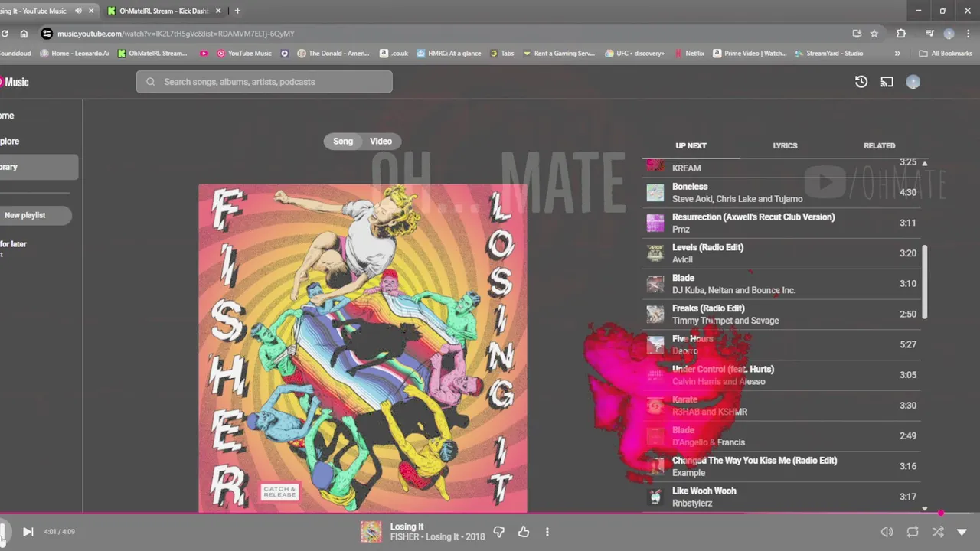Play Levels (Radio Edit) by Avicii
This screenshot has width=980, height=551.
pyautogui.click(x=781, y=253)
